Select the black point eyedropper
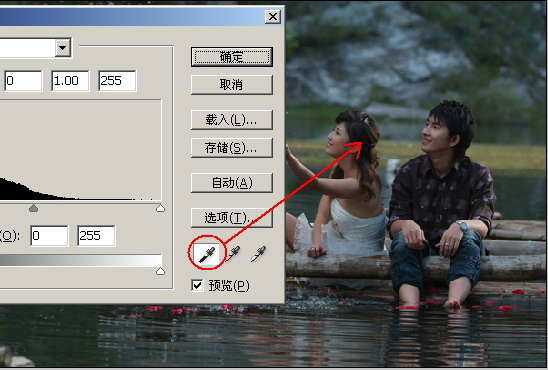The height and width of the screenshot is (370, 548). pos(207,254)
